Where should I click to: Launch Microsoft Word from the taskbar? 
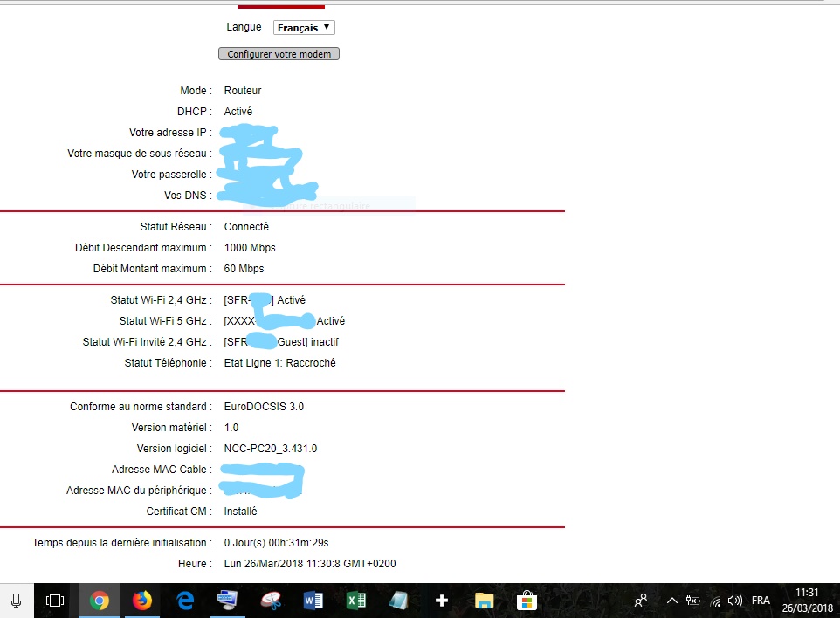point(313,601)
